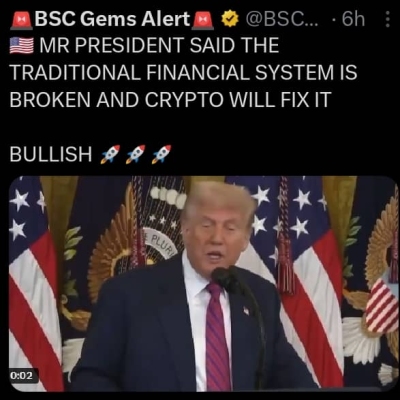This screenshot has height=400, width=400.
Task: Click the microphone in the video frame
Action: (227, 279)
